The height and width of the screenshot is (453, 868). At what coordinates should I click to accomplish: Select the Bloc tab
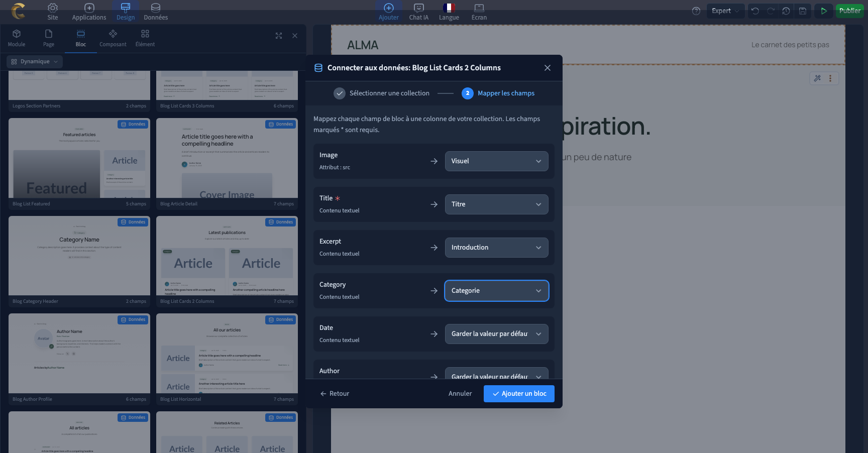(81, 38)
